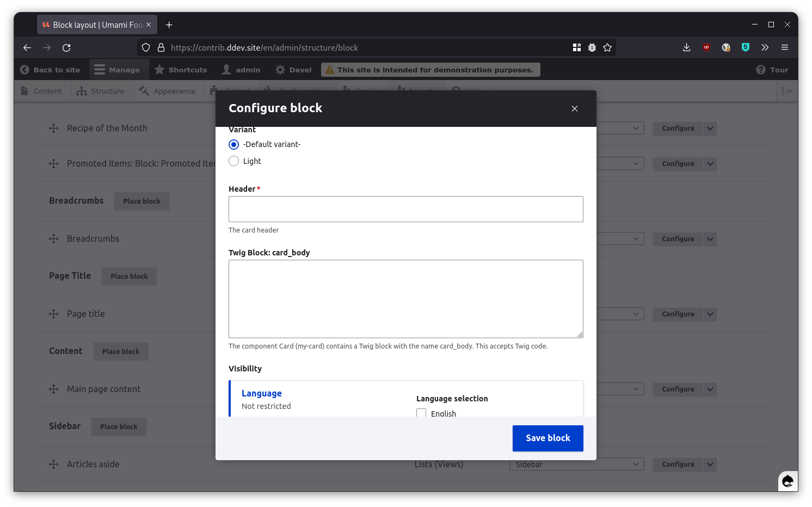Click the Save block button
This screenshot has height=507, width=812.
pos(548,438)
